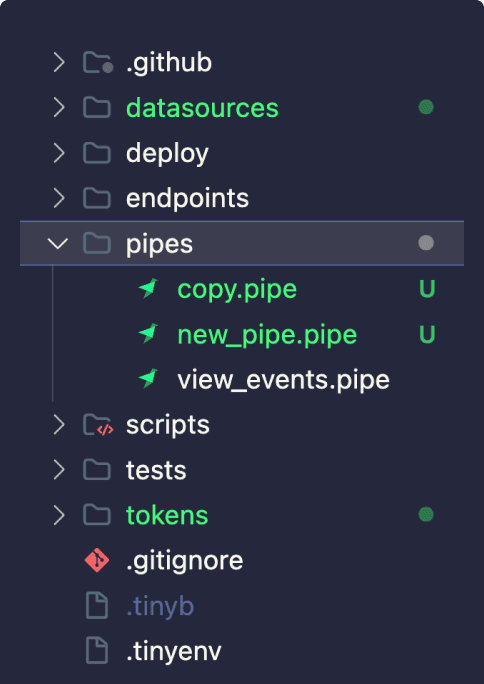
Task: Collapse the pipes folder chevron
Action: coord(58,243)
